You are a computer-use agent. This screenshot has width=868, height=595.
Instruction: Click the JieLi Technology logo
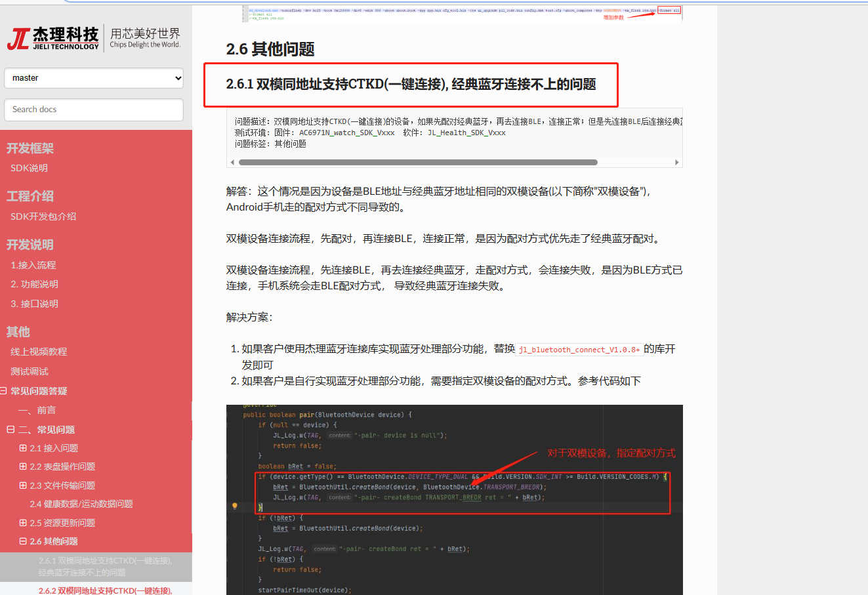click(94, 38)
